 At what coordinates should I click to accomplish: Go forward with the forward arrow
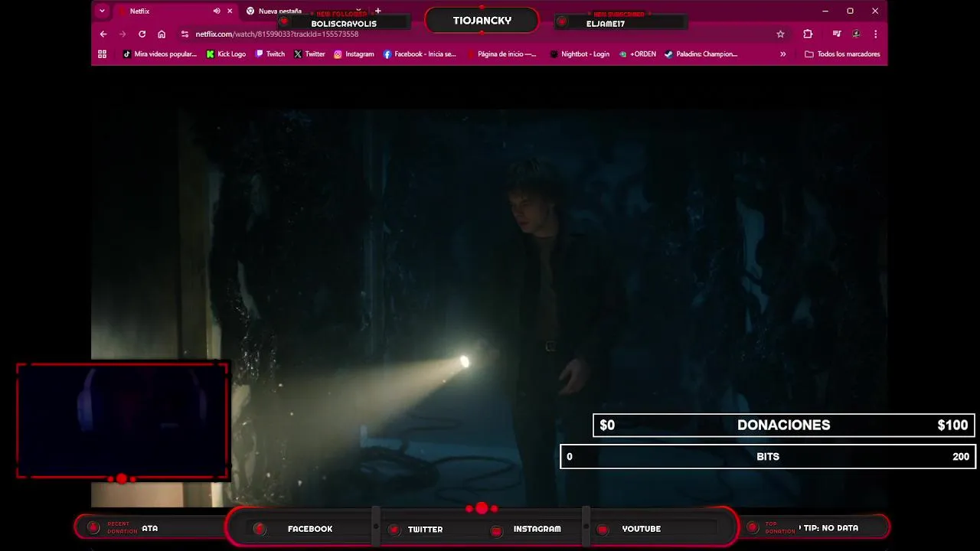[x=122, y=34]
